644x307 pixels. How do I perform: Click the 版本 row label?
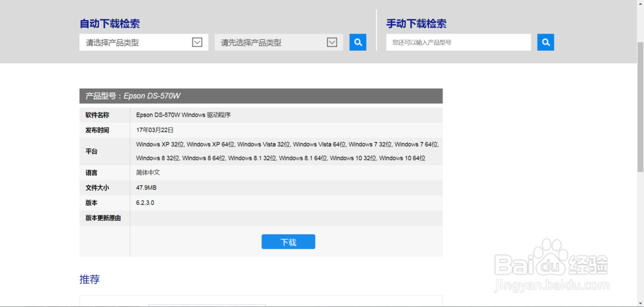pyautogui.click(x=91, y=203)
